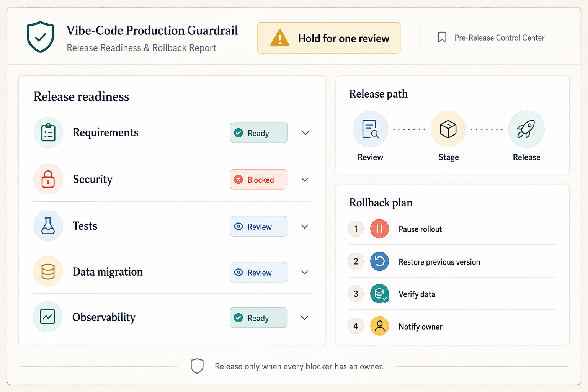Click the Ready badge for Requirements
Screen dimensions: 588x392
click(x=259, y=133)
